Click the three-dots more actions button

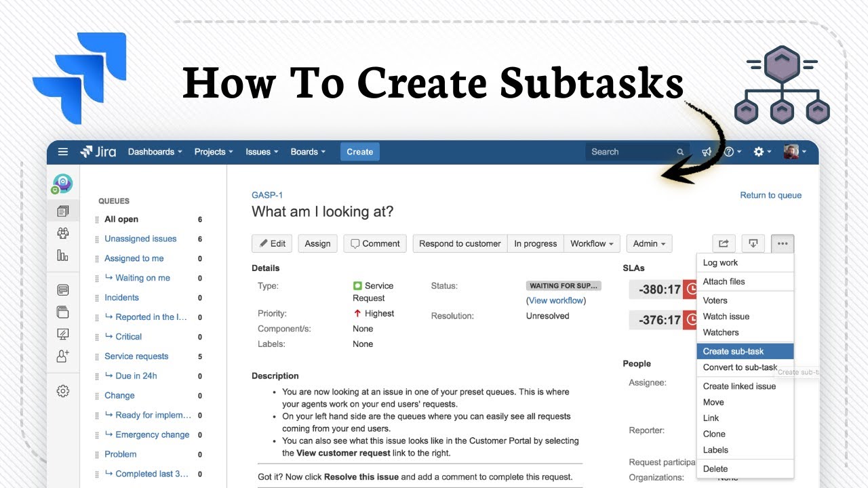click(783, 243)
